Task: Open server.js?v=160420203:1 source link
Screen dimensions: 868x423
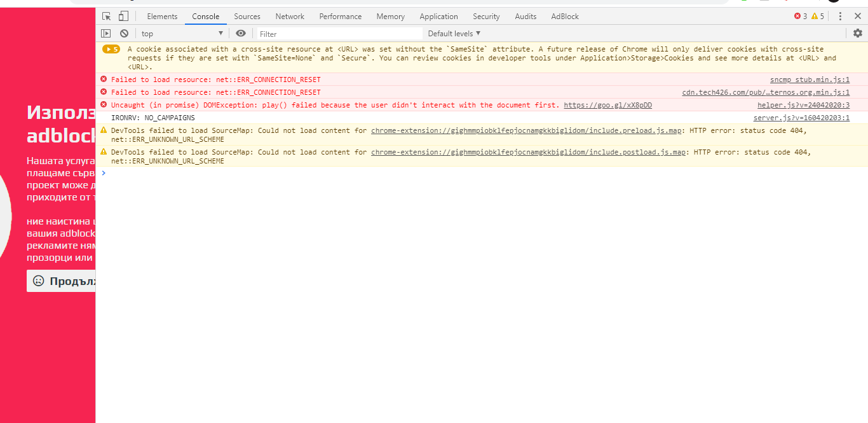Action: [801, 118]
